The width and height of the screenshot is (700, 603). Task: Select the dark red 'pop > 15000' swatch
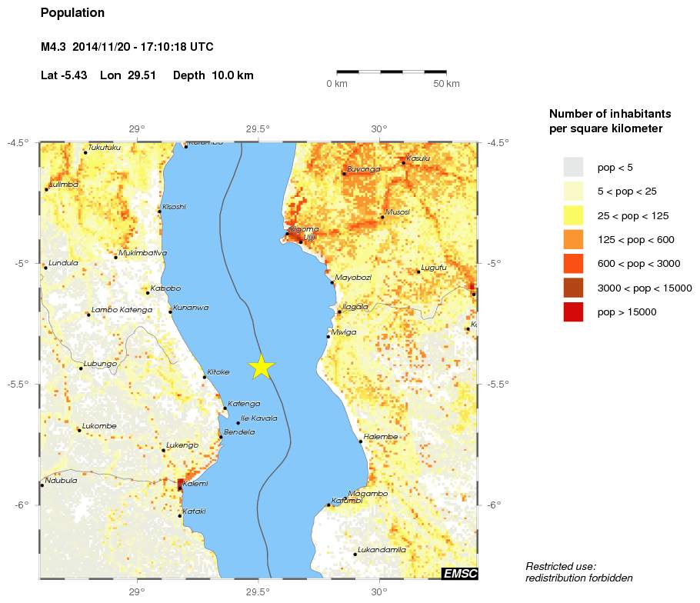pyautogui.click(x=574, y=312)
